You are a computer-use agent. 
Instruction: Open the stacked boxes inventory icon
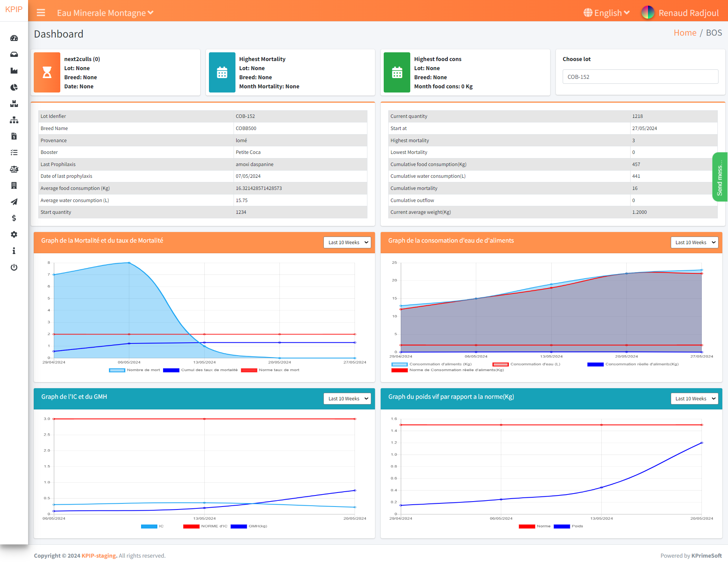coord(14,103)
